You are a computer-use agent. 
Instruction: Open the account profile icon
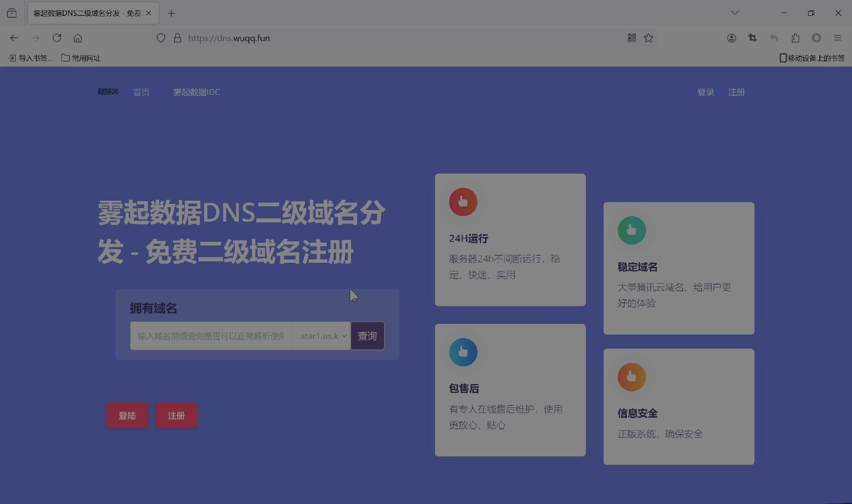pyautogui.click(x=732, y=38)
